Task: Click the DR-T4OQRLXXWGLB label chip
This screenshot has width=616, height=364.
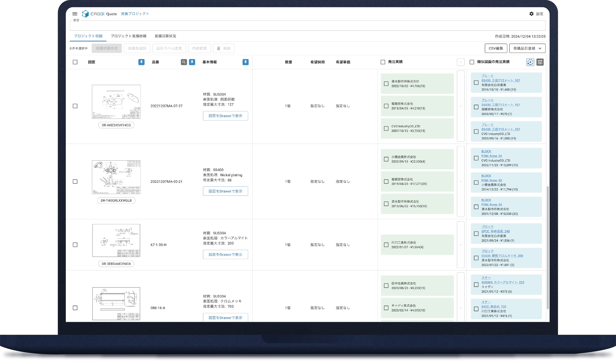Action: click(116, 200)
